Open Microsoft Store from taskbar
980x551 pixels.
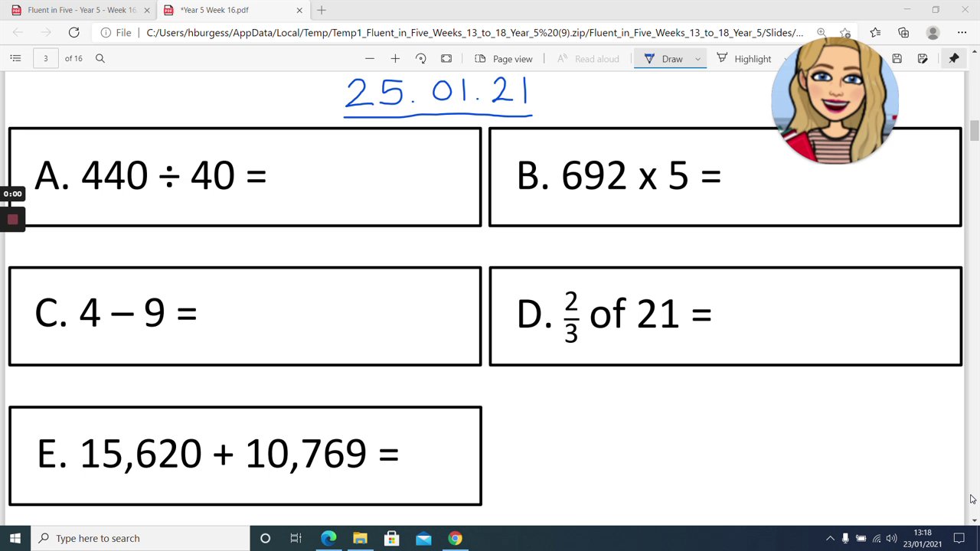(391, 539)
